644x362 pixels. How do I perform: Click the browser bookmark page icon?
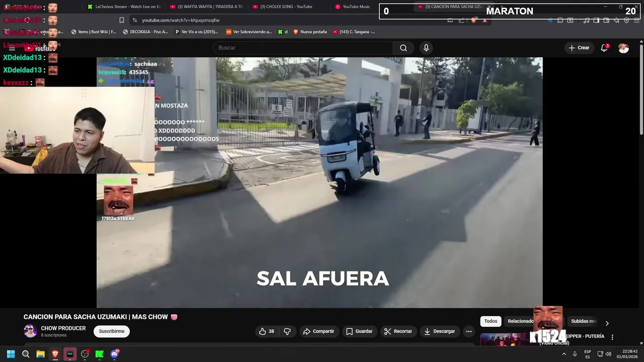point(121,20)
